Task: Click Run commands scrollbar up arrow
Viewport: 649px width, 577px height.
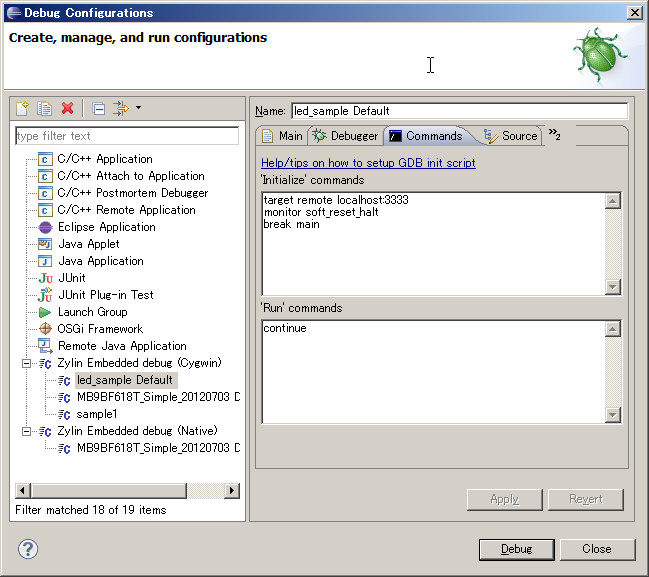Action: click(613, 329)
